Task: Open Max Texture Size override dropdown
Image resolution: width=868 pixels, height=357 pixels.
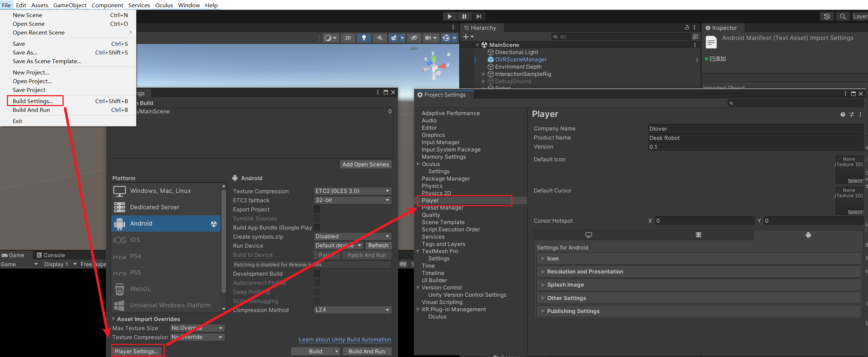Action: pos(197,328)
